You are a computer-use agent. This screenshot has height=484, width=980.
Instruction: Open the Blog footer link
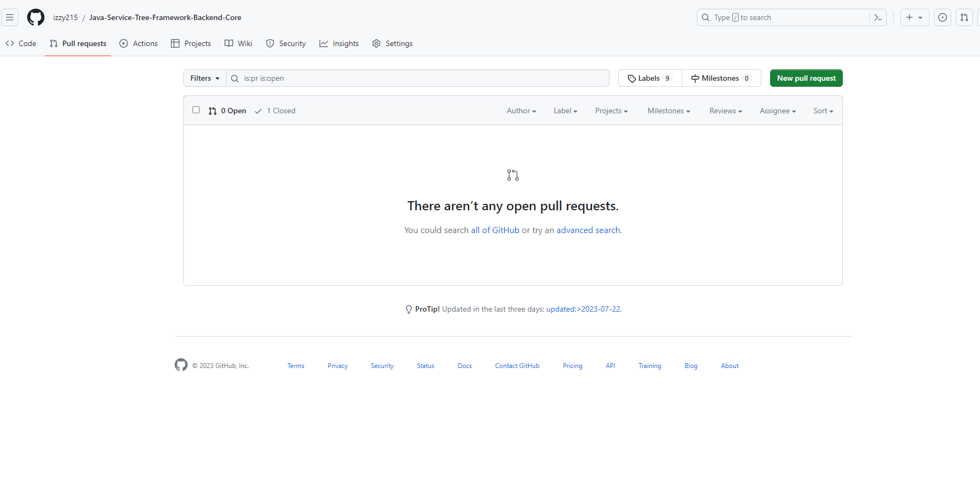coord(691,366)
